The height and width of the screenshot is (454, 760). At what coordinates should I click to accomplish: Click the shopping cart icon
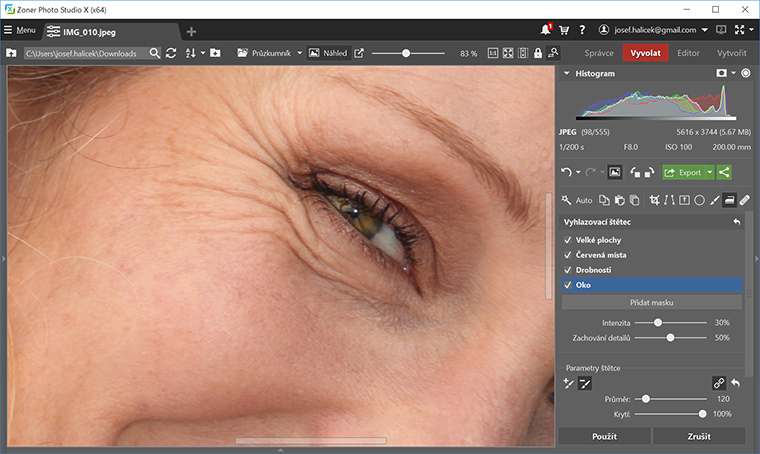pyautogui.click(x=564, y=31)
